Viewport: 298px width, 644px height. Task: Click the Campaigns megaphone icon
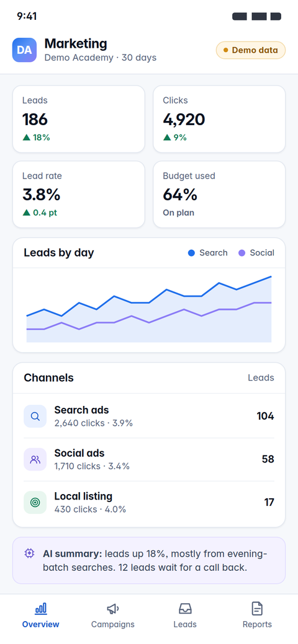[x=113, y=608]
